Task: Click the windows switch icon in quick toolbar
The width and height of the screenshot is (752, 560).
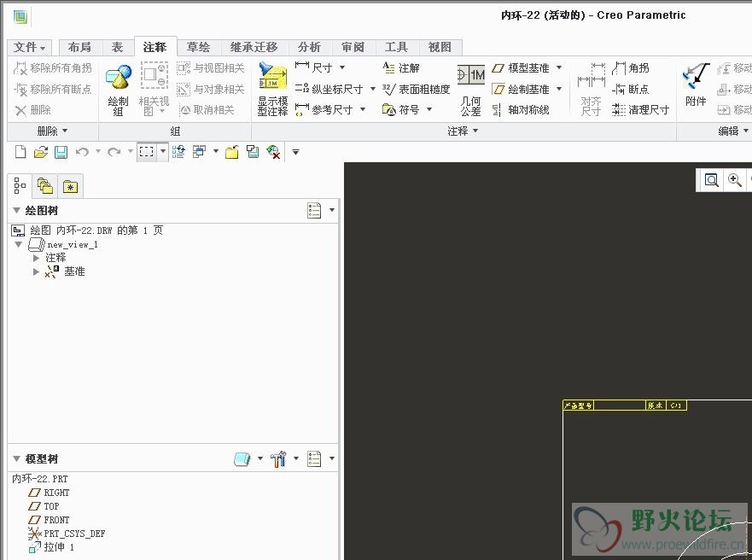Action: coord(199,152)
